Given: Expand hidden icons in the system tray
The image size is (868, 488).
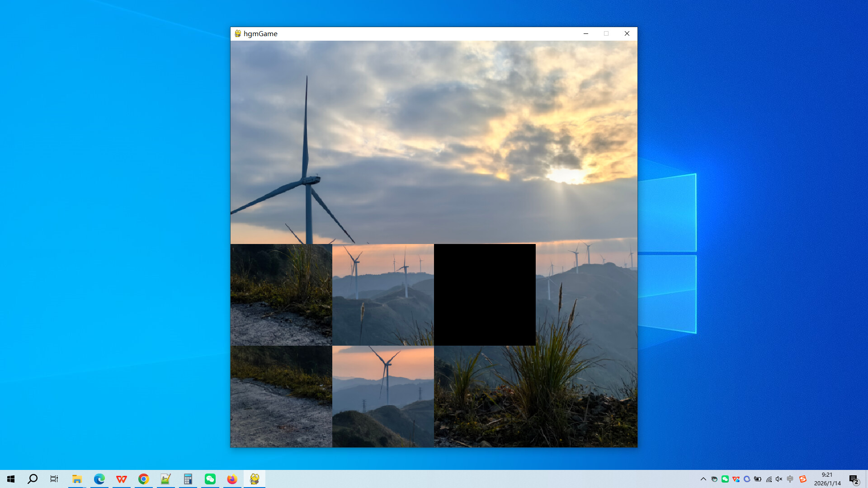Looking at the screenshot, I should (x=704, y=479).
